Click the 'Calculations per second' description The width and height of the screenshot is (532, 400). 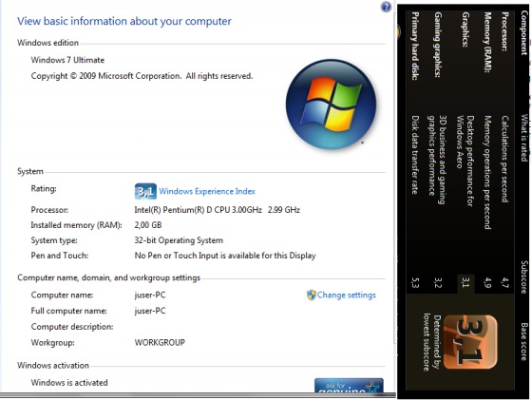point(504,159)
